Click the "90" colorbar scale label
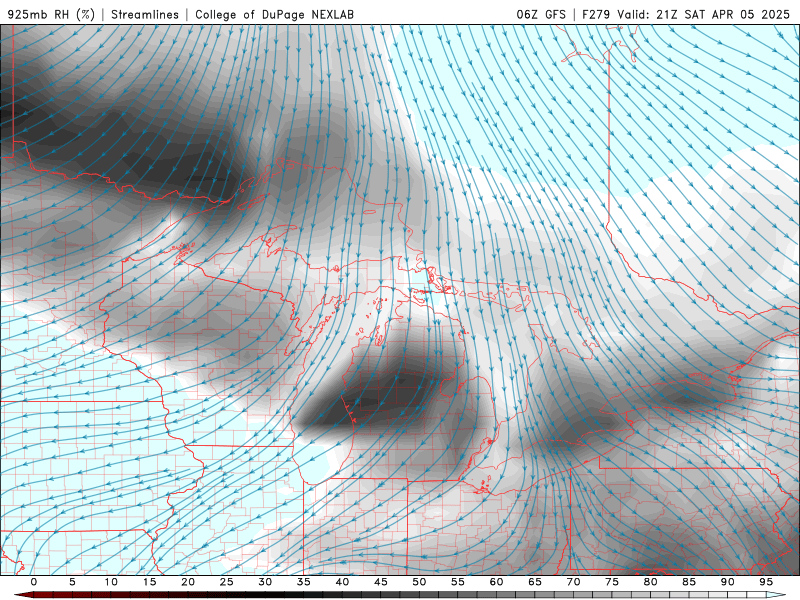The height and width of the screenshot is (600, 800). (x=728, y=582)
